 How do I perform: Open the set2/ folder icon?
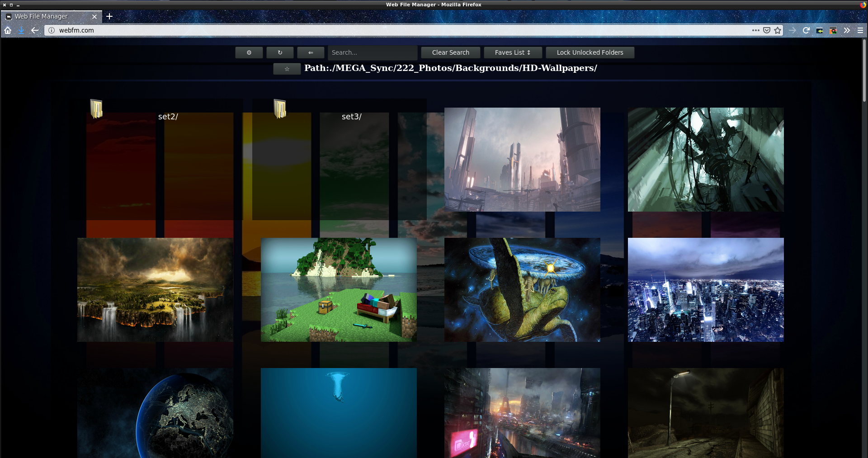coord(96,109)
